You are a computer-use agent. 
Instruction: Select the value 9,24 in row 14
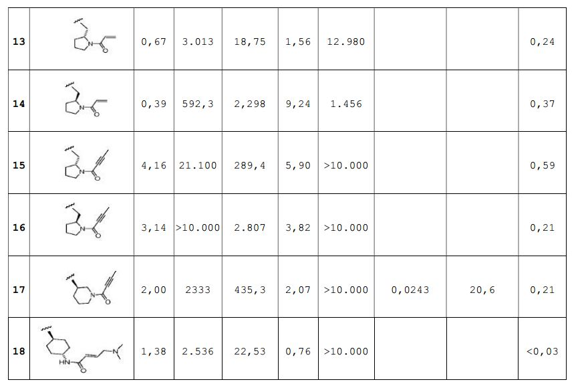(x=297, y=104)
